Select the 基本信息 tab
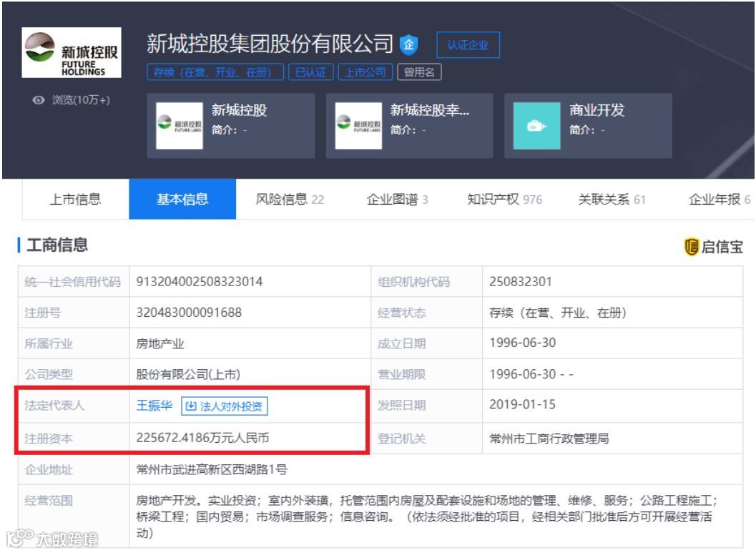Screen dimensions: 756x553 tap(182, 199)
